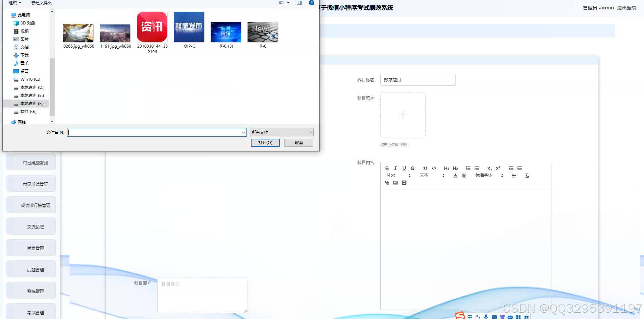The height and width of the screenshot is (319, 644).
Task: Click 点击上传科目照片 upload area
Action: 402,115
